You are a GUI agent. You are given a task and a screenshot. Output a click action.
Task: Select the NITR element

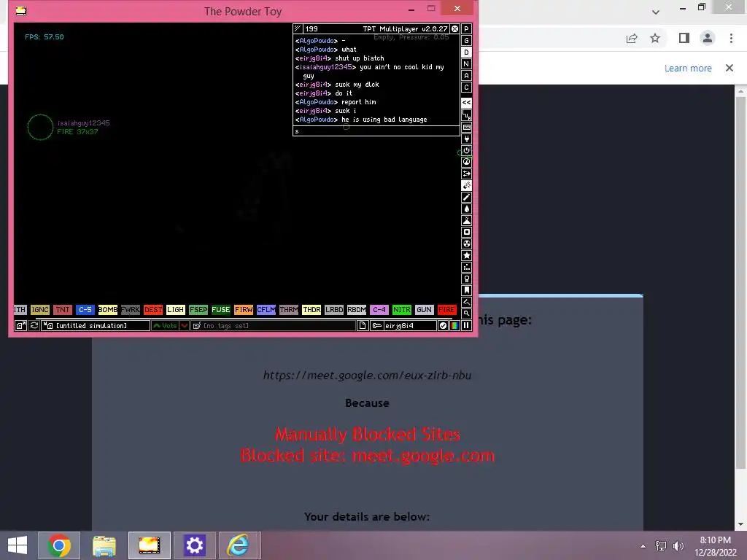[402, 309]
